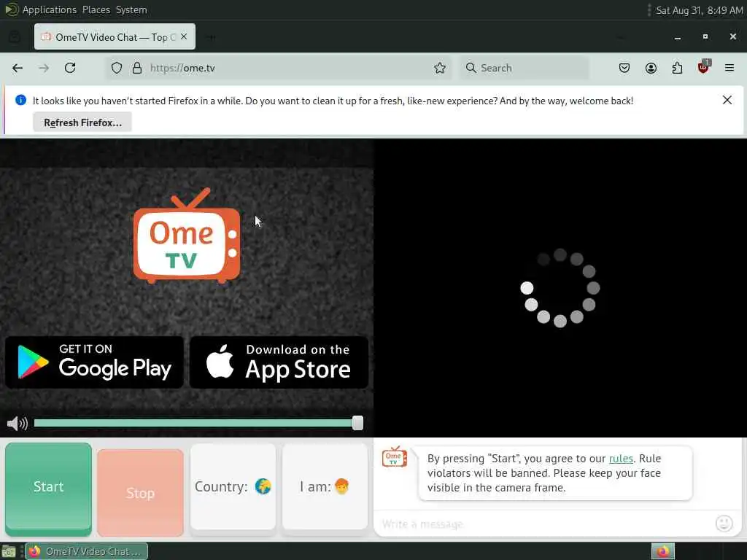Open the rules link in chat message
The image size is (747, 560).
coord(621,459)
